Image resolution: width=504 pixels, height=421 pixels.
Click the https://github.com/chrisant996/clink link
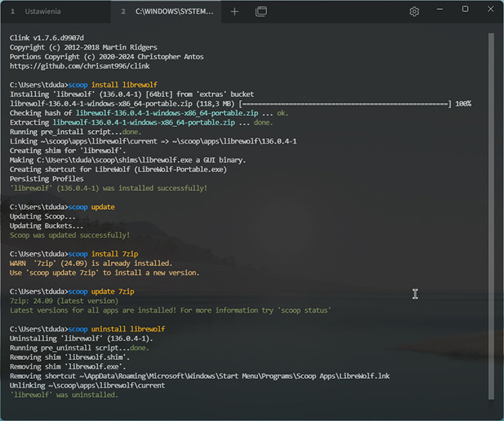click(80, 66)
